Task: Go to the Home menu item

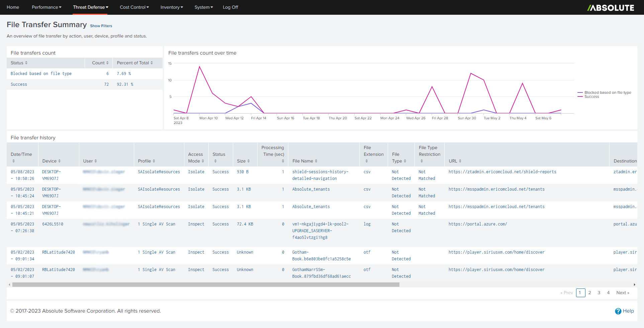Action: (x=13, y=7)
